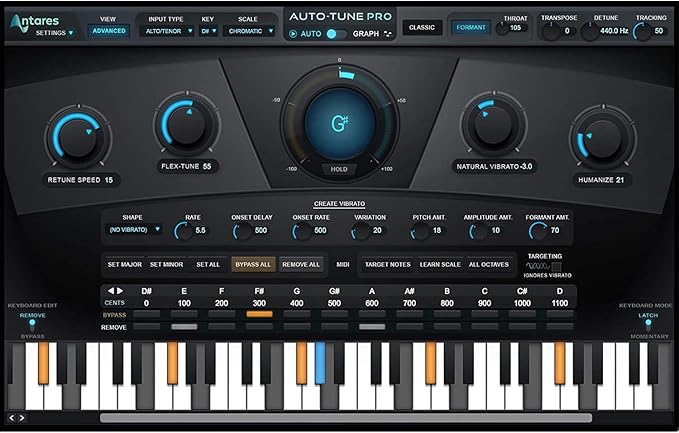Click the Humanize knob
This screenshot has height=433, width=679.
click(x=603, y=138)
